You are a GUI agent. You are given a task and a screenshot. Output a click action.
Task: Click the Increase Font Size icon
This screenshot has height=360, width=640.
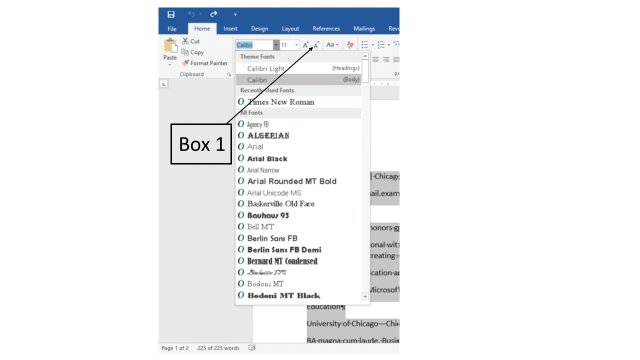pos(306,45)
